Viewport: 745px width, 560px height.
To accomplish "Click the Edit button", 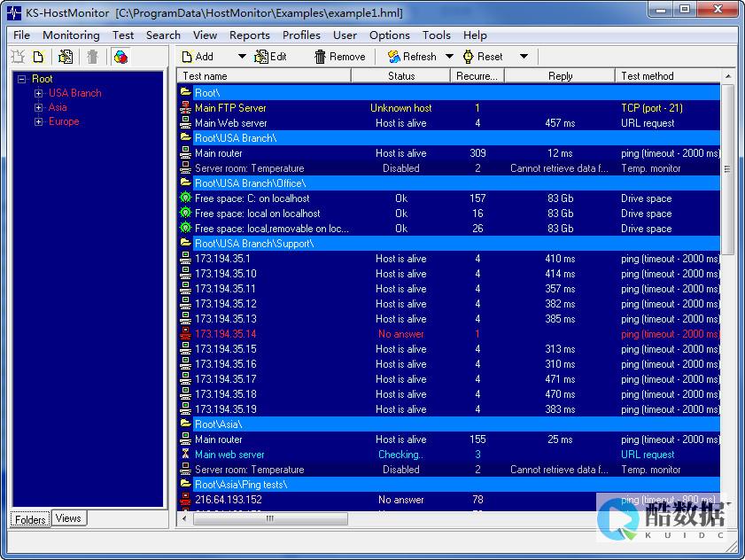I will [x=271, y=57].
